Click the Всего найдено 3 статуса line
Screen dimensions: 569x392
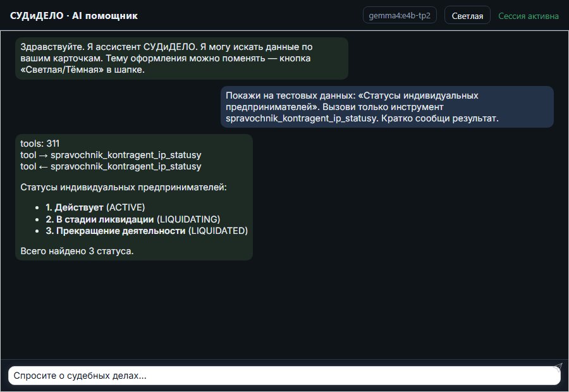(77, 251)
